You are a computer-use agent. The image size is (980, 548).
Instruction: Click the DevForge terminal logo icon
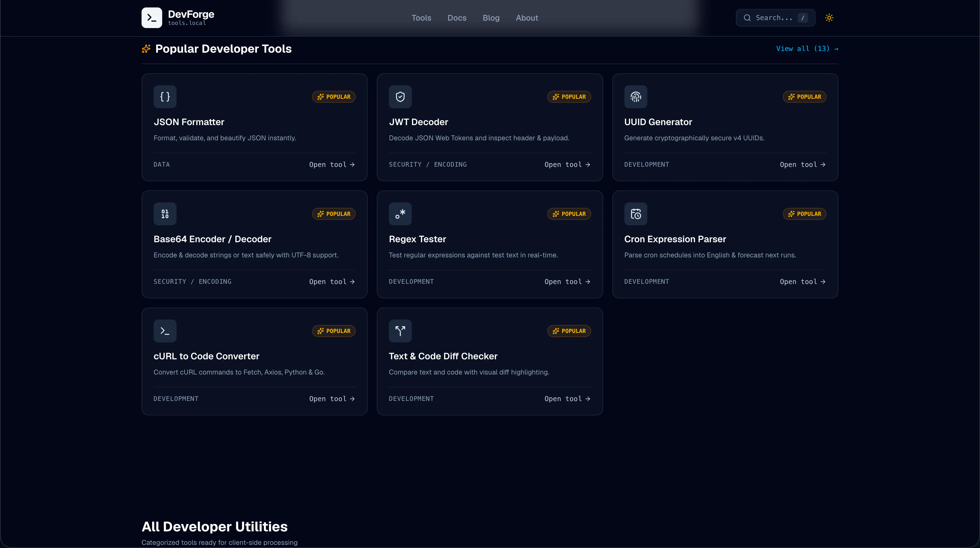[151, 18]
